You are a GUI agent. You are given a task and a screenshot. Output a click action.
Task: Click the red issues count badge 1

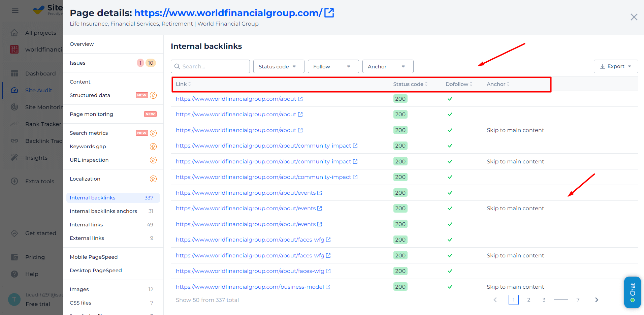(140, 63)
